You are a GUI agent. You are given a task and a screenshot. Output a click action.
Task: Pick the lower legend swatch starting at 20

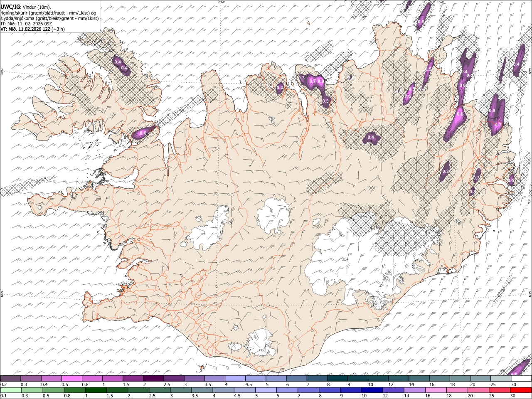478,390
